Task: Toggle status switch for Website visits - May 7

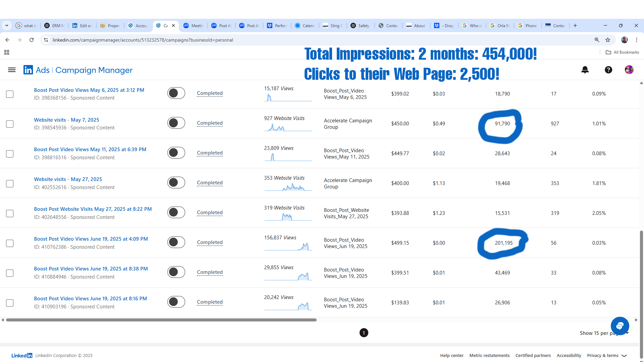Action: [176, 123]
